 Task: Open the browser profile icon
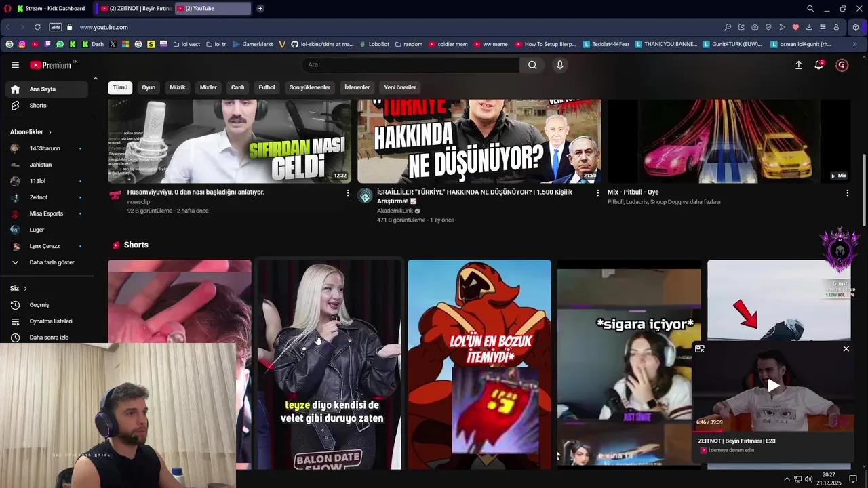(836, 27)
